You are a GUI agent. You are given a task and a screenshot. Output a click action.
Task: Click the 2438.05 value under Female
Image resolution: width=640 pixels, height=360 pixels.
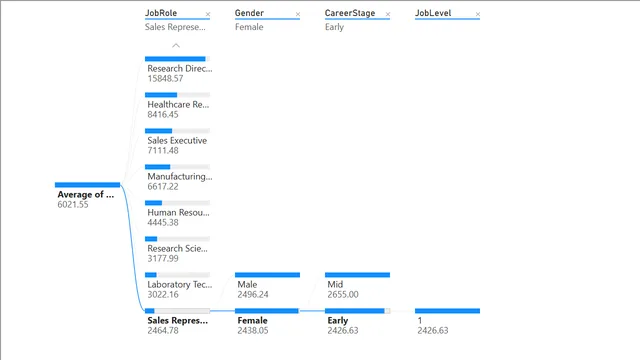click(x=253, y=331)
